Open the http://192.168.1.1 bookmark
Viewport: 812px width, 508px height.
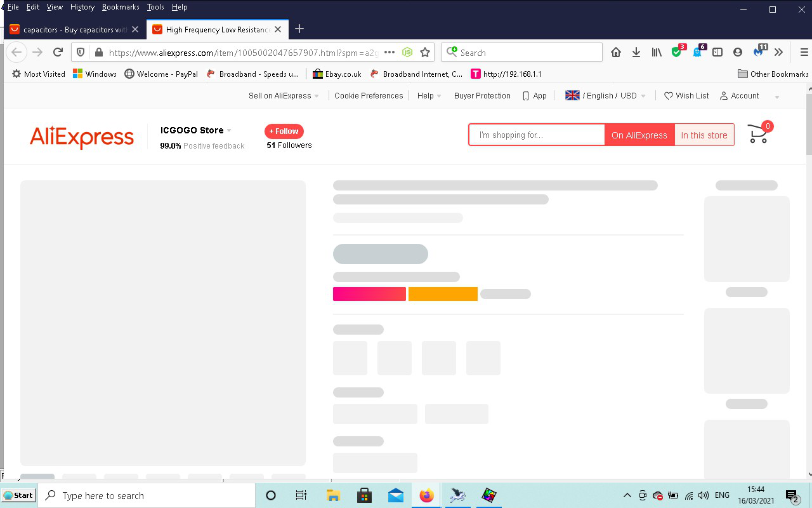506,74
